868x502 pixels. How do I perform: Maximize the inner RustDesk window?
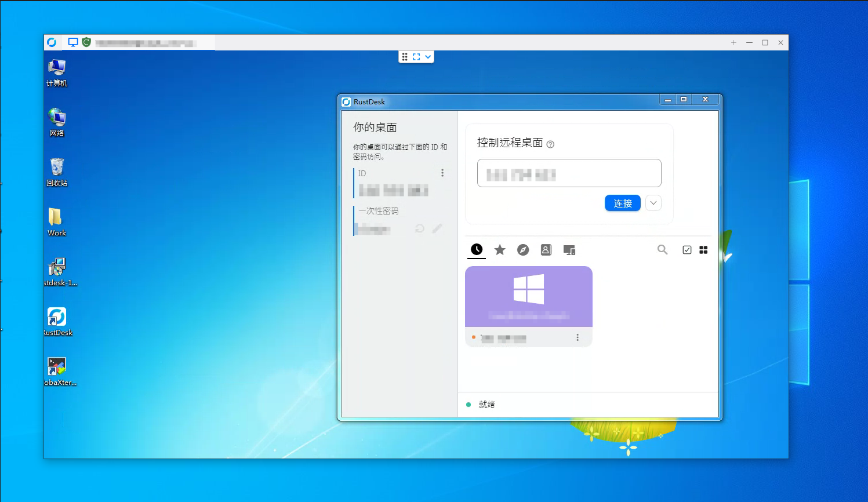click(x=684, y=100)
